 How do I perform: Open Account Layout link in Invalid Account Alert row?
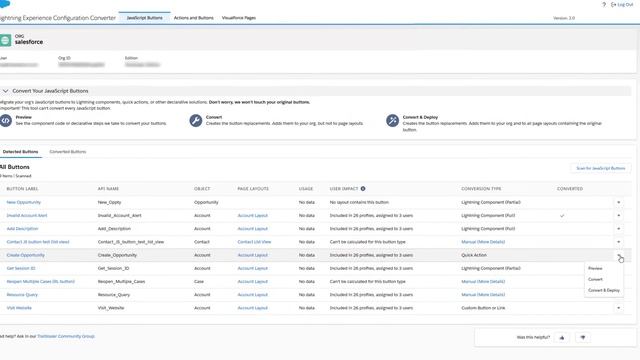coord(253,216)
